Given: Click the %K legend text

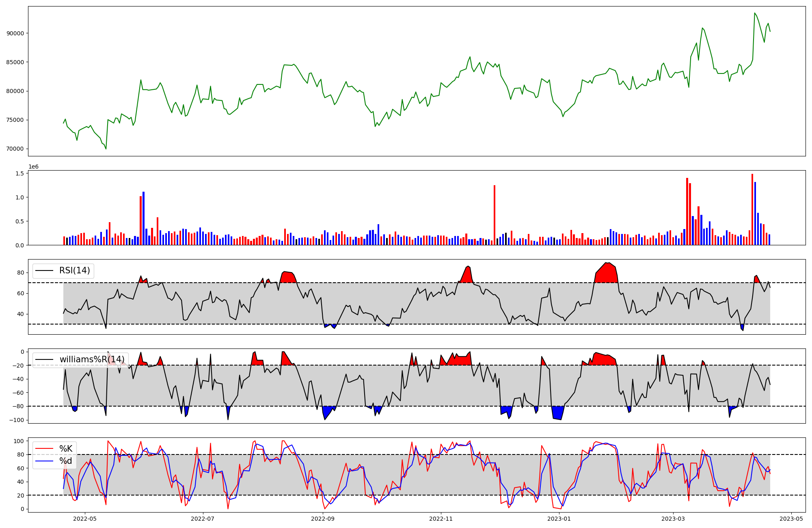Looking at the screenshot, I should (66, 449).
